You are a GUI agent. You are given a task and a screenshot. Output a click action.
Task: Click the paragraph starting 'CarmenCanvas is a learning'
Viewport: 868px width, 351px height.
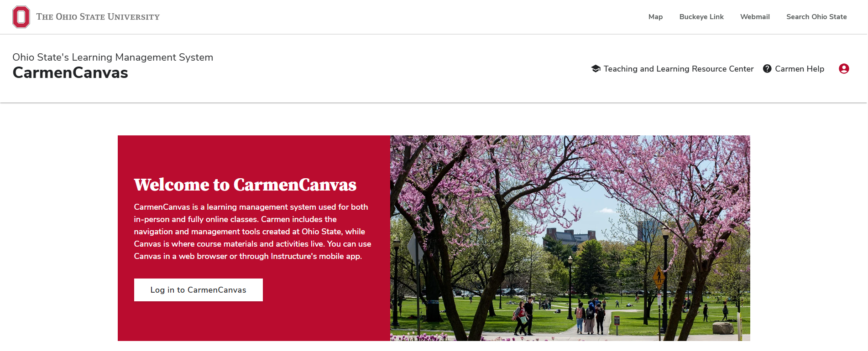click(252, 232)
